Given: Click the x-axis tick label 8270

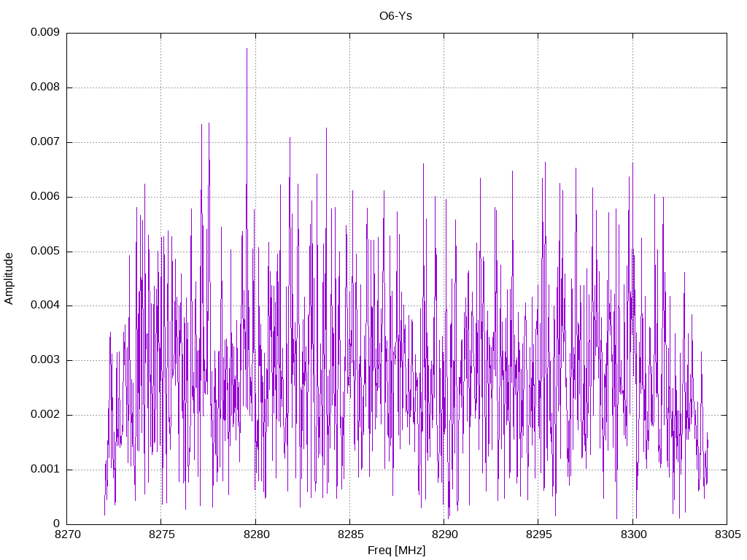Looking at the screenshot, I should 68,534.
